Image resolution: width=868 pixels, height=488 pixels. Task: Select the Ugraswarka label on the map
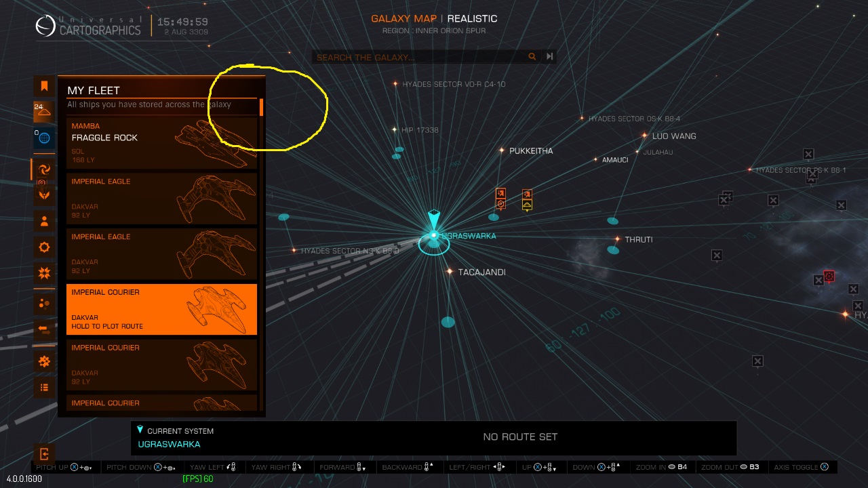click(469, 236)
